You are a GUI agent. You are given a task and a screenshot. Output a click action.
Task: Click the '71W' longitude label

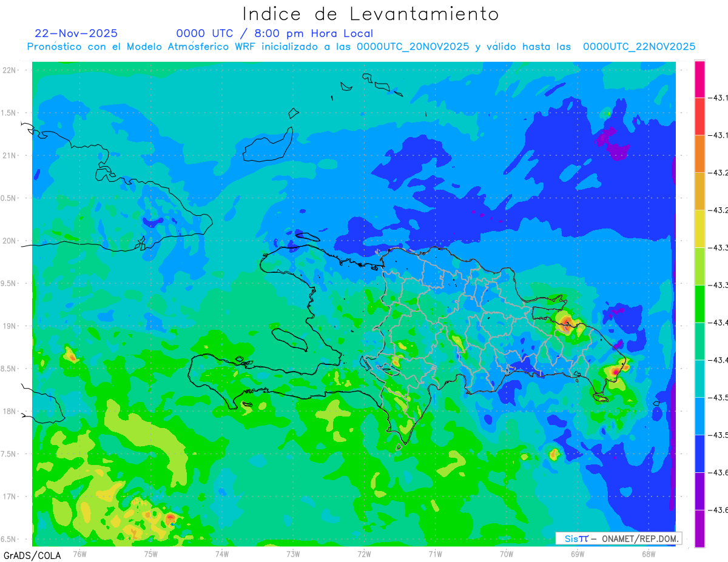435,554
